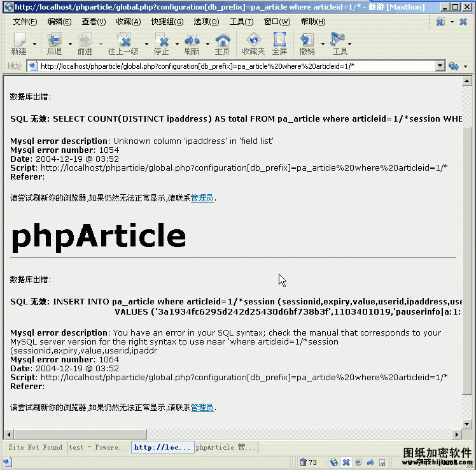This screenshot has width=476, height=470.
Task: Go back with the 后退 button
Action: [54, 44]
